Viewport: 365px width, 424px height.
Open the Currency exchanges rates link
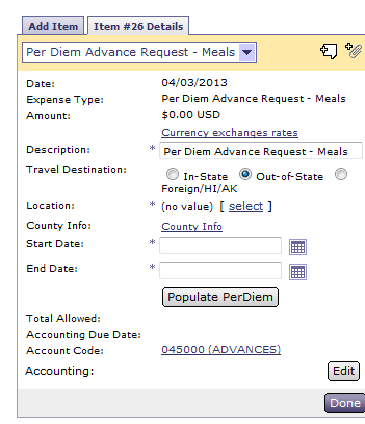[x=229, y=133]
